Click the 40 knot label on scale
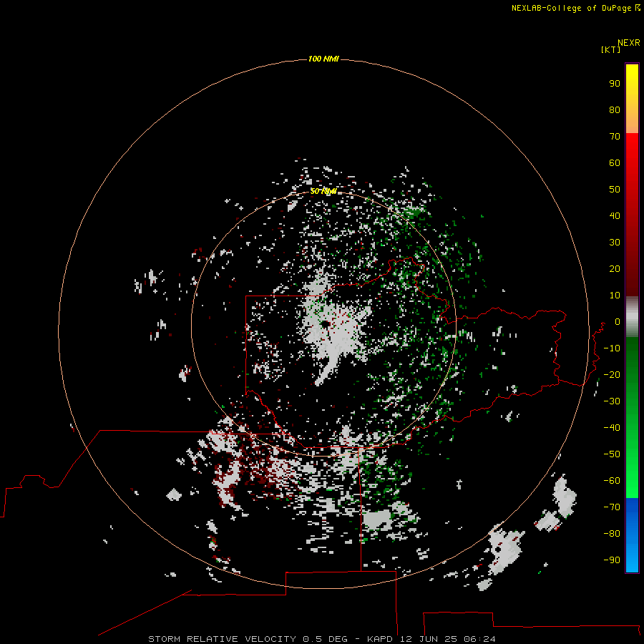 [x=615, y=215]
